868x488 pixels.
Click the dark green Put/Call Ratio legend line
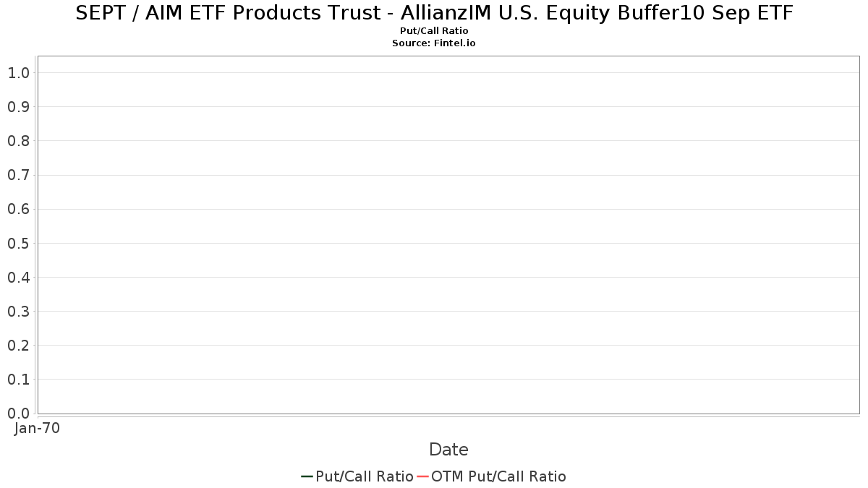307,476
